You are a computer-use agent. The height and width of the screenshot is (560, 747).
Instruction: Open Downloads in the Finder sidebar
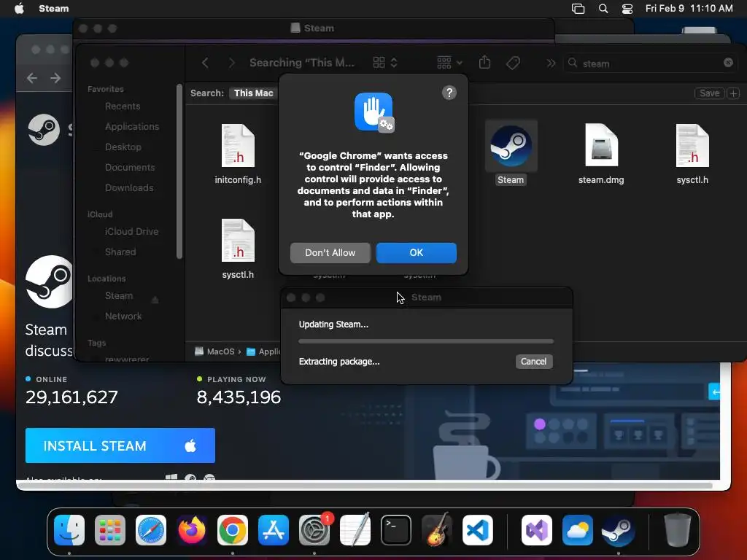[x=129, y=188]
